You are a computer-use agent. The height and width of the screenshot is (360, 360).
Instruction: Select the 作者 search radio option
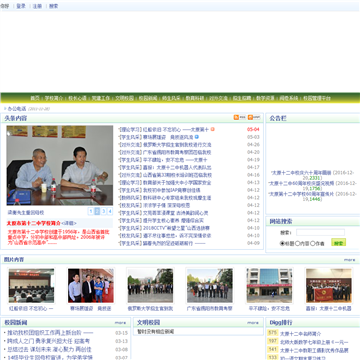(x=313, y=244)
